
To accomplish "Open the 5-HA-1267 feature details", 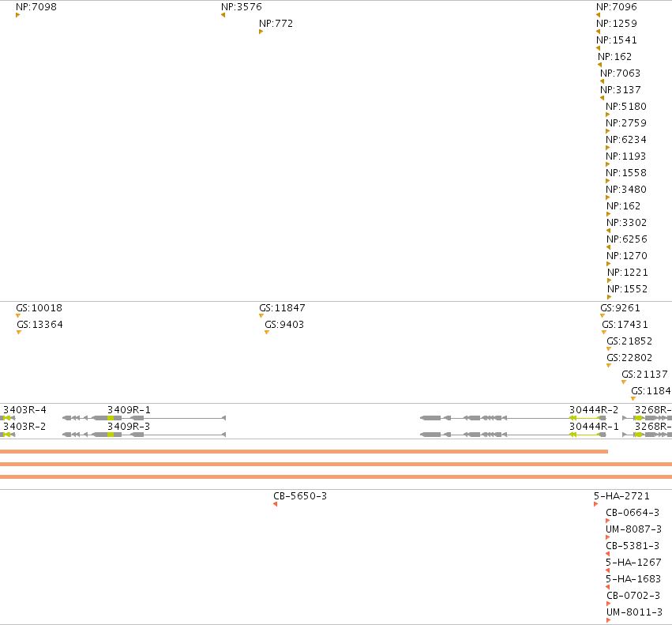I will [608, 570].
